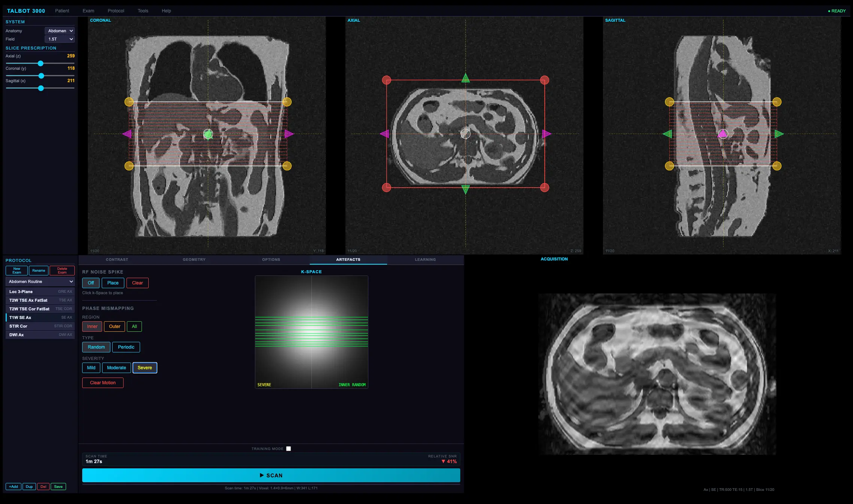Set severity to Severe

click(145, 368)
